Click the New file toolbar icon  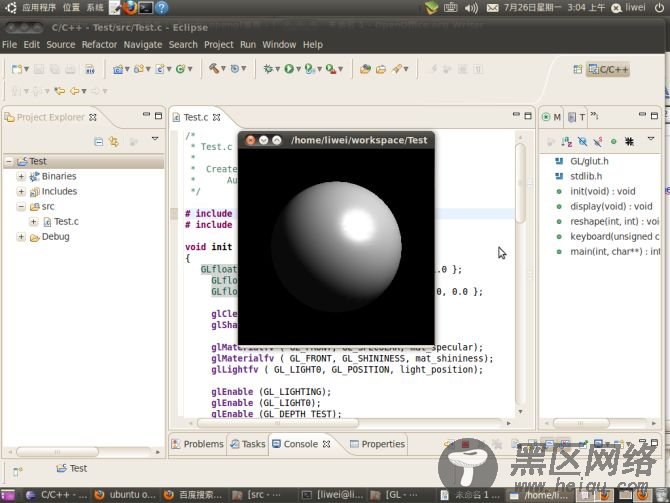17,69
